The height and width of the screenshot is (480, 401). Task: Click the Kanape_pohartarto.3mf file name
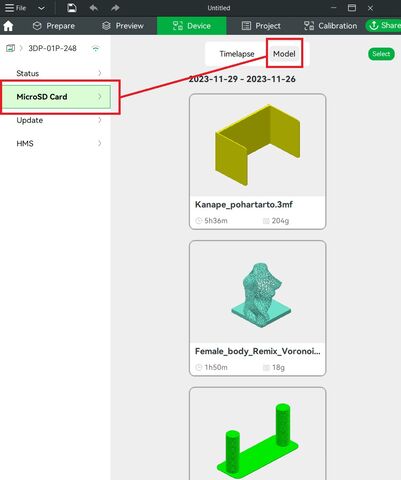tap(244, 204)
